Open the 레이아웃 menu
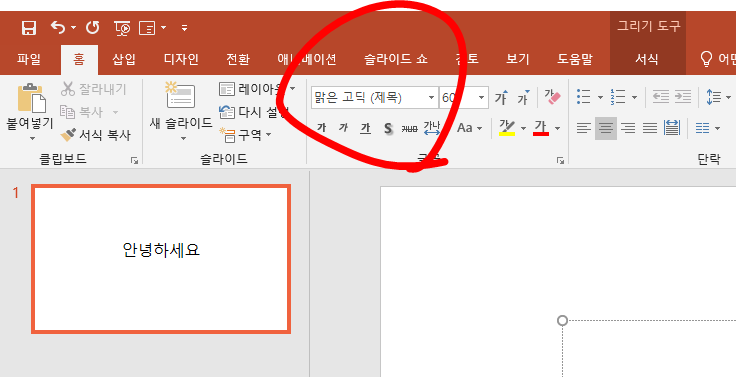 (x=257, y=88)
